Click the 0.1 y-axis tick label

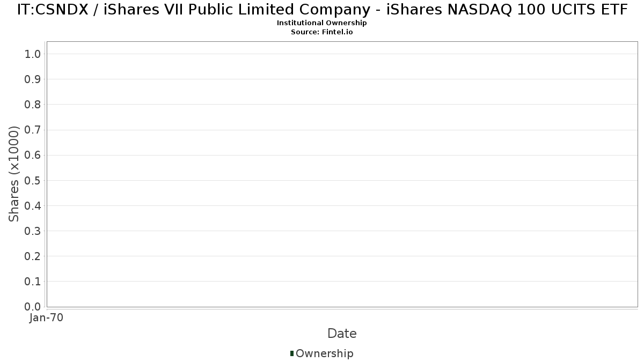pos(33,282)
